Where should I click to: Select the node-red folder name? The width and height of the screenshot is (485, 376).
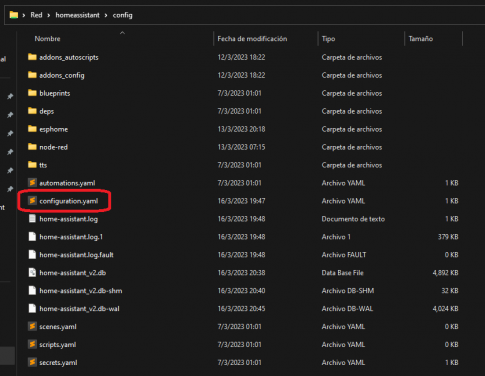53,147
